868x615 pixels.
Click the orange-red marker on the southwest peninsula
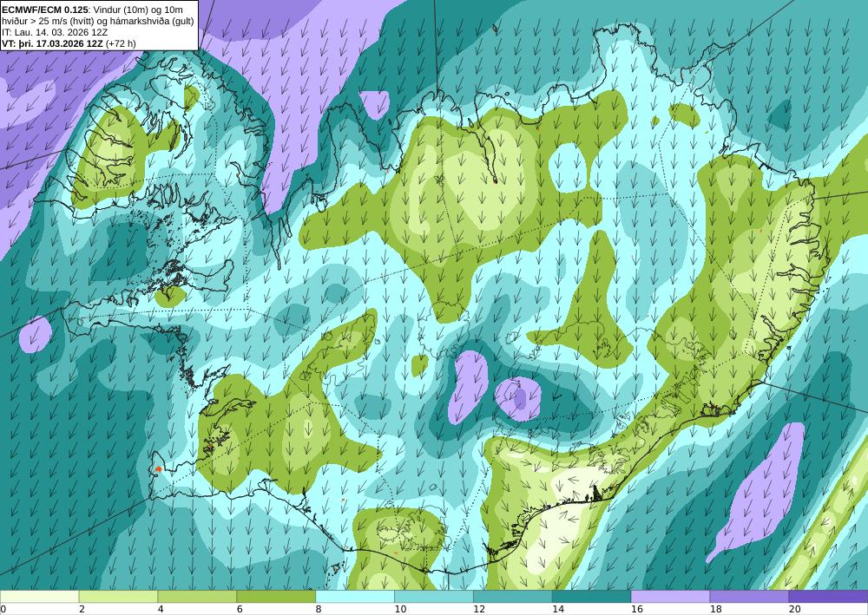158,469
